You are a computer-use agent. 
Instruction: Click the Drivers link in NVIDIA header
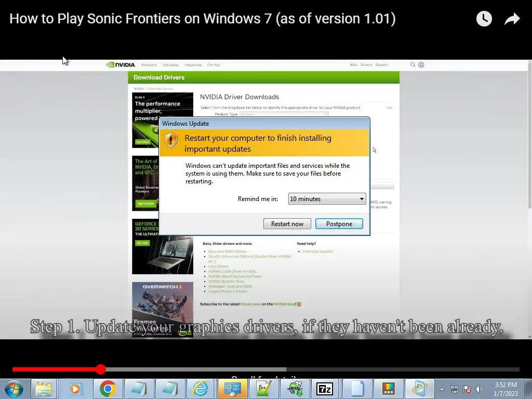[366, 64]
